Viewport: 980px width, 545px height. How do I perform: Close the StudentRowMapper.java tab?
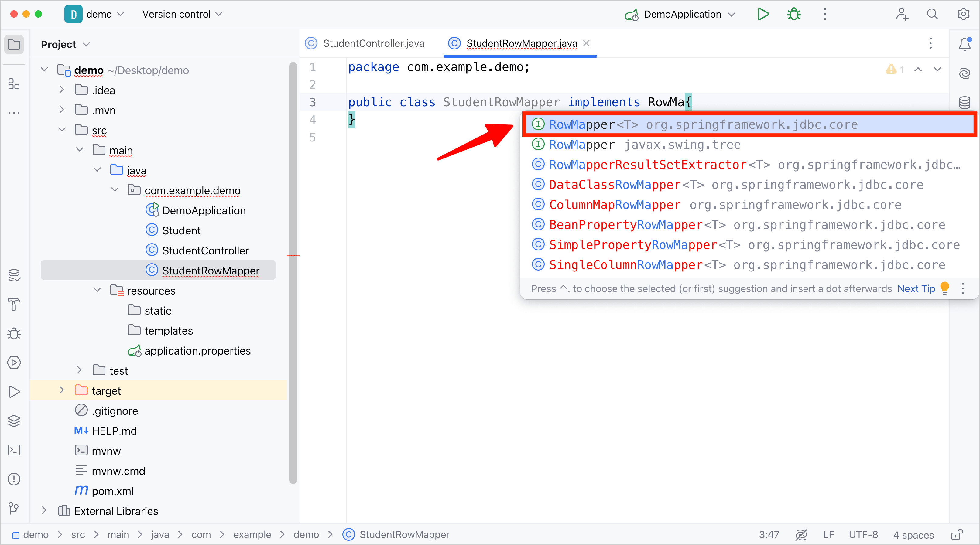587,43
